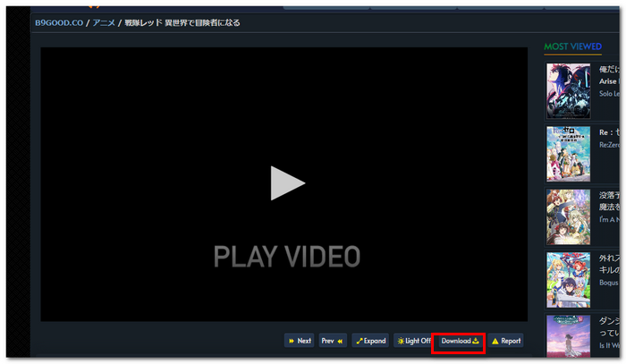Click the Download button

click(460, 341)
